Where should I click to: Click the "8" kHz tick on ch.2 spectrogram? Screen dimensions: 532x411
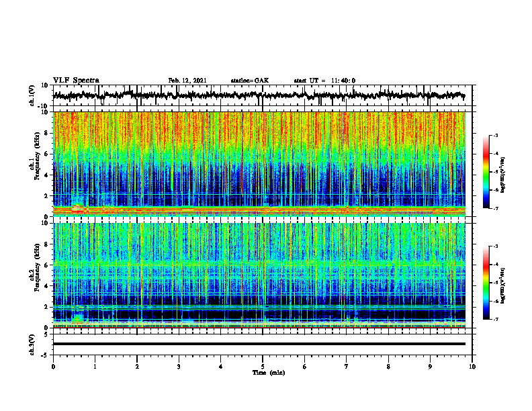[x=46, y=244]
